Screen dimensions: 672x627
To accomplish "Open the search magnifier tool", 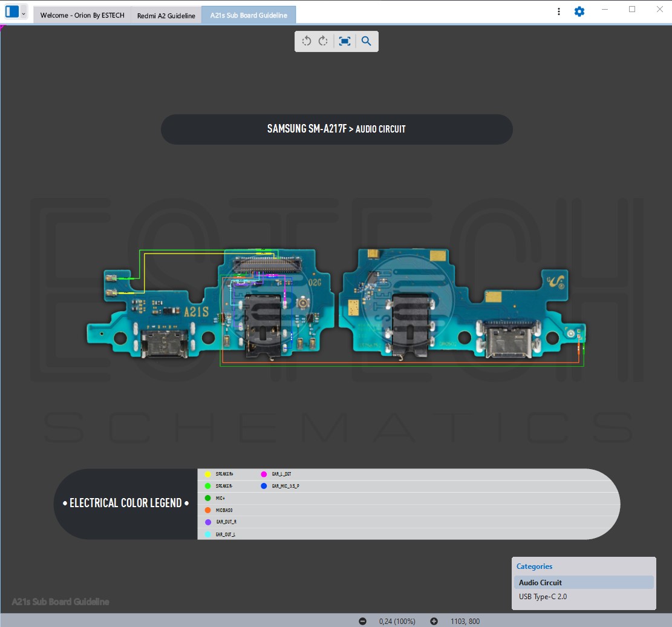I will coord(366,41).
